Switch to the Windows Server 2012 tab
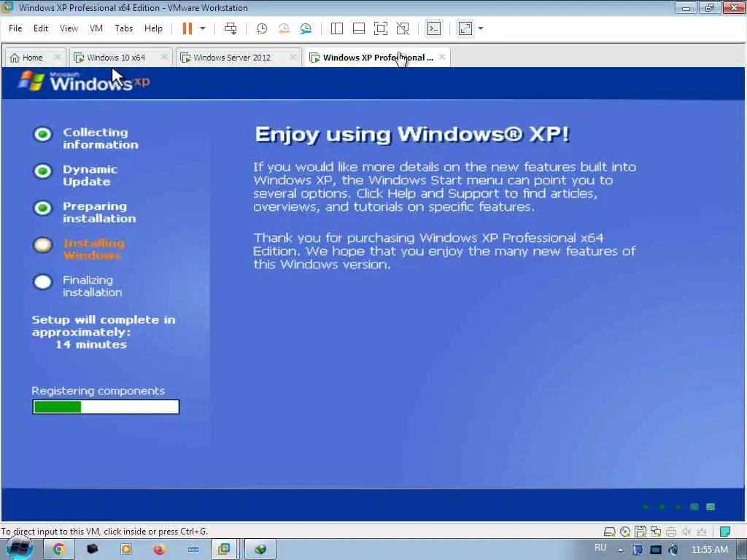 (232, 58)
